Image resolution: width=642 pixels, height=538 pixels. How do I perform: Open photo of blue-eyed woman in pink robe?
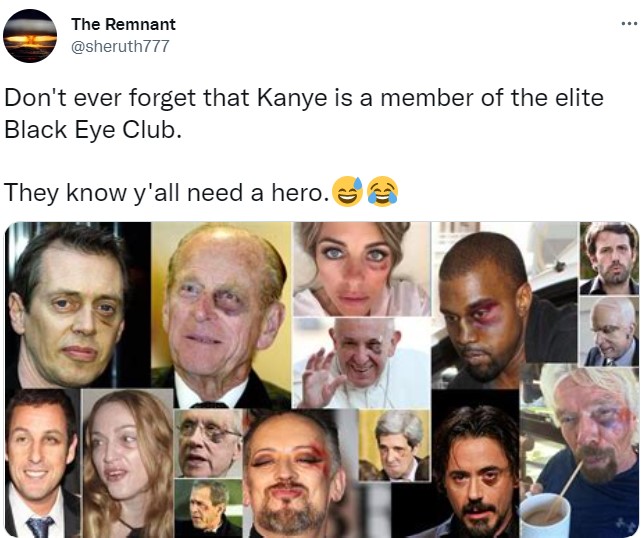click(x=362, y=269)
